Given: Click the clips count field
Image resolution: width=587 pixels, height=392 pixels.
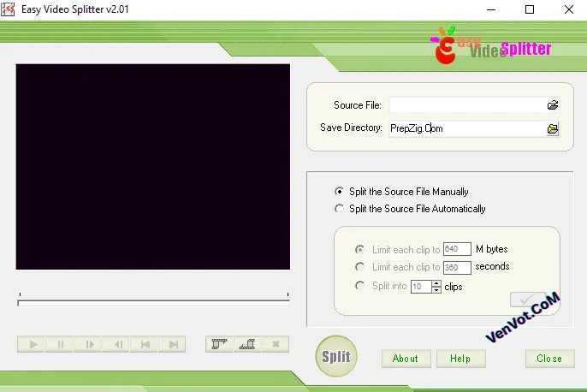Looking at the screenshot, I should tap(421, 287).
